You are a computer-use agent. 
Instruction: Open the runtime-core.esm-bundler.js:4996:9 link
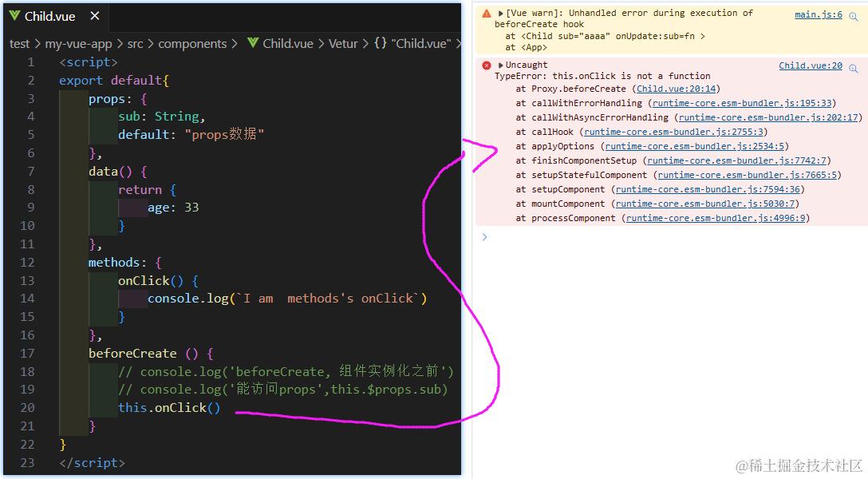pos(716,218)
